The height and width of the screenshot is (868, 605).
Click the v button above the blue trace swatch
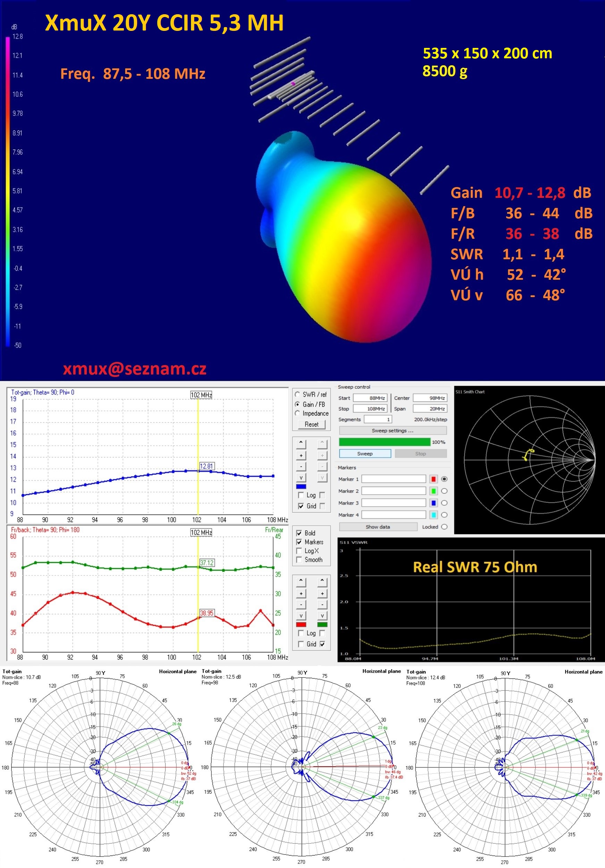point(301,478)
